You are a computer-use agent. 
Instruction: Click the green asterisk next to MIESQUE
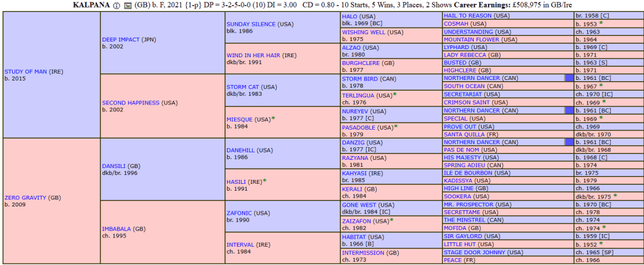point(274,118)
